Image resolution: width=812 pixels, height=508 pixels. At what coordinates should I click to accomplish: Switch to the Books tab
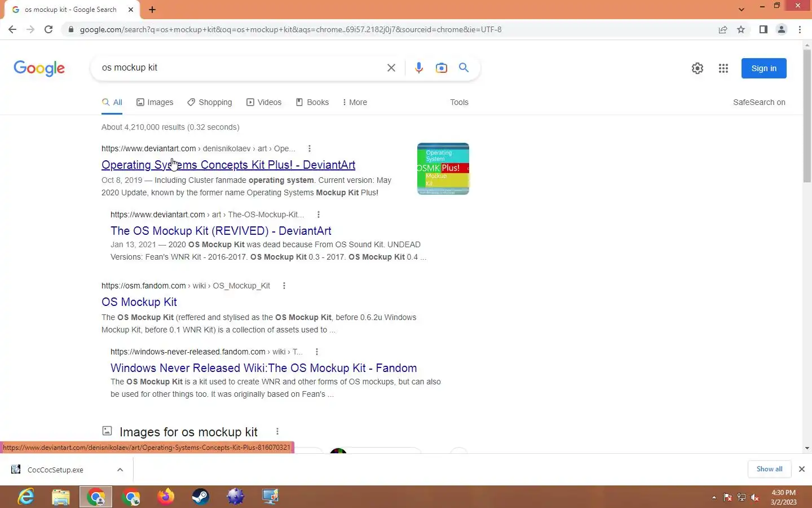pos(312,102)
